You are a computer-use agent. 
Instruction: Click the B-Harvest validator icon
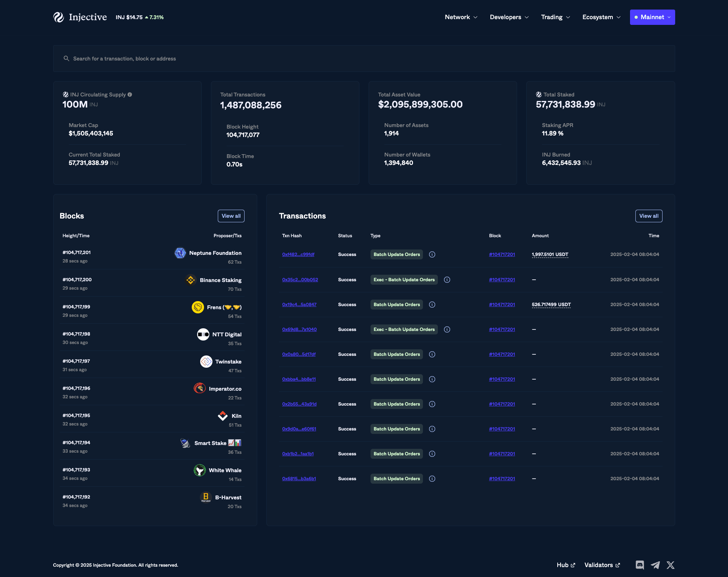tap(206, 497)
